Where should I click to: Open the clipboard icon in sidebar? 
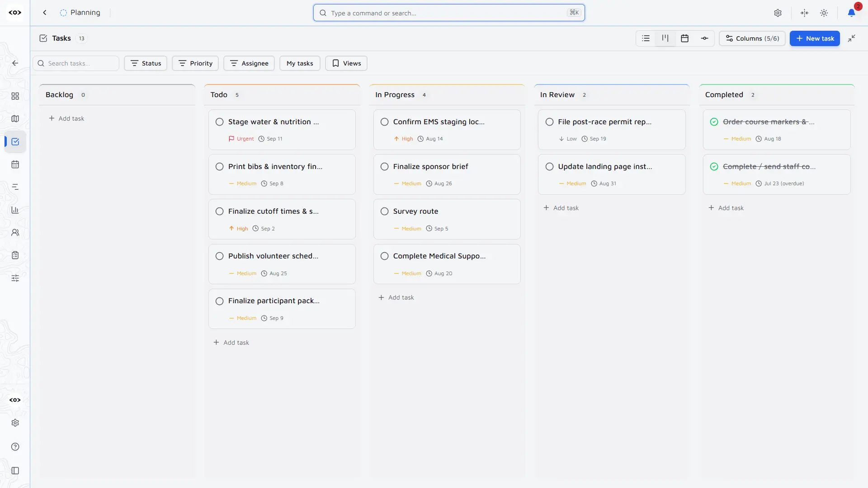(x=15, y=255)
